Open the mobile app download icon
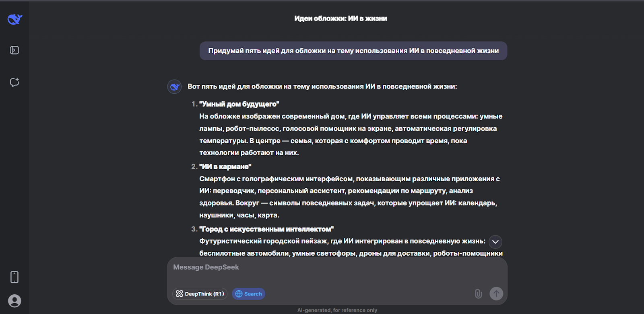 [x=14, y=277]
